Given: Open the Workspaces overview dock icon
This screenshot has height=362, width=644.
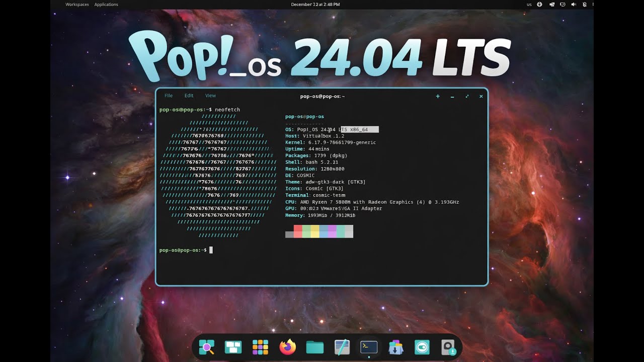Looking at the screenshot, I should click(233, 347).
